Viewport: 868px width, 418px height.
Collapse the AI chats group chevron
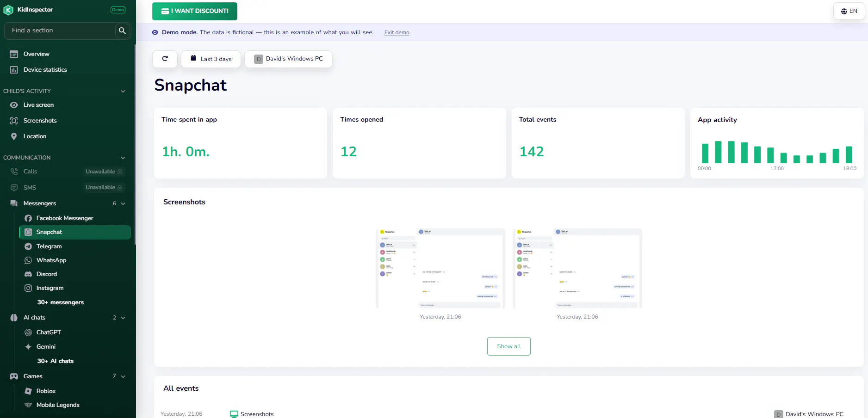pos(123,318)
